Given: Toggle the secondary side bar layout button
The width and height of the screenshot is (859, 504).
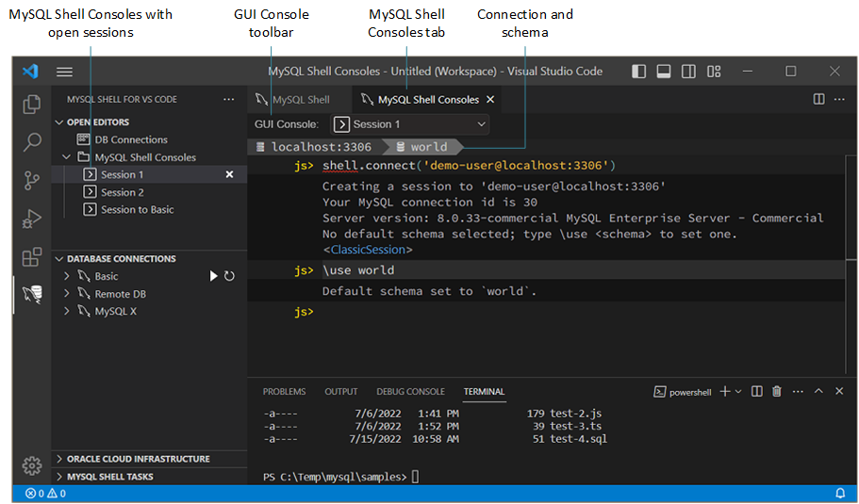Looking at the screenshot, I should pyautogui.click(x=689, y=72).
